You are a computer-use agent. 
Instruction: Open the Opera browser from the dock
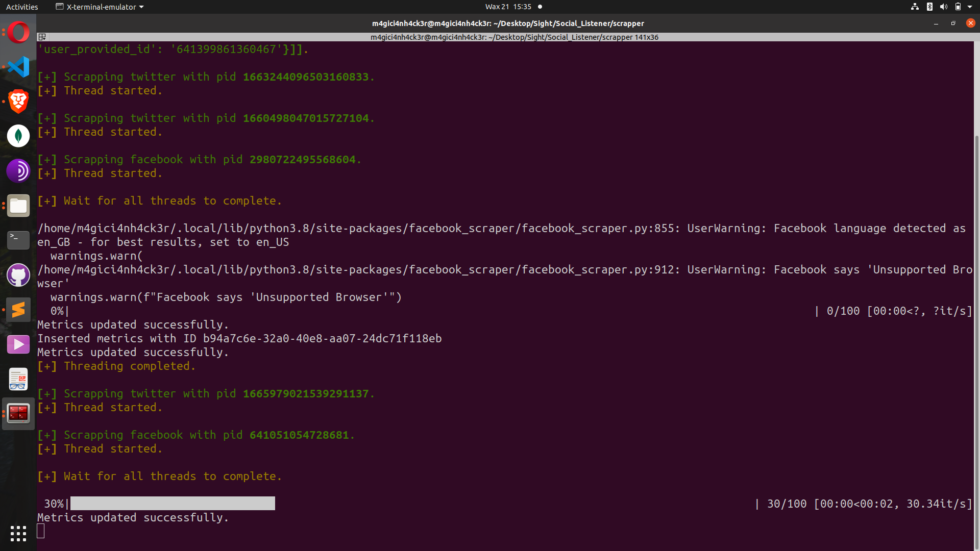click(18, 33)
